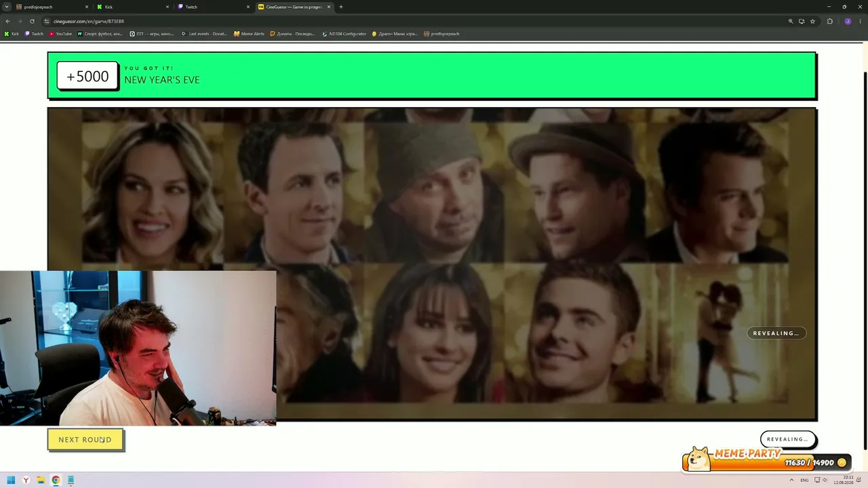This screenshot has width=868, height=488.
Task: Open the taskbar clock and date
Action: coord(844,481)
